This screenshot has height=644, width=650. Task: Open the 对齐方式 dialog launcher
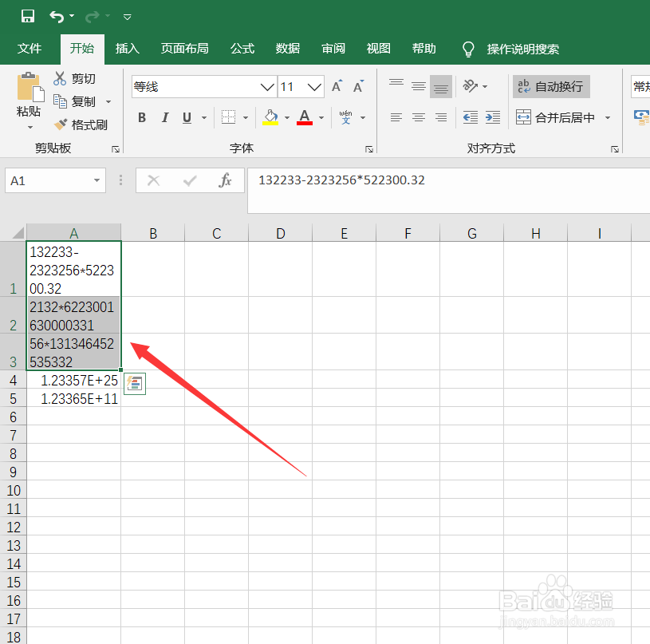click(615, 149)
